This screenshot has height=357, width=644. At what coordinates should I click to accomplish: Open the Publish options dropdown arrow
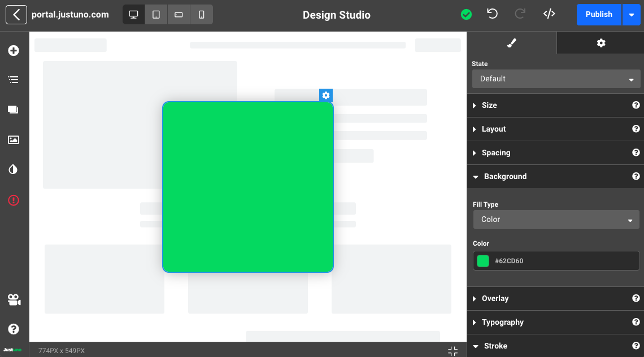[631, 15]
